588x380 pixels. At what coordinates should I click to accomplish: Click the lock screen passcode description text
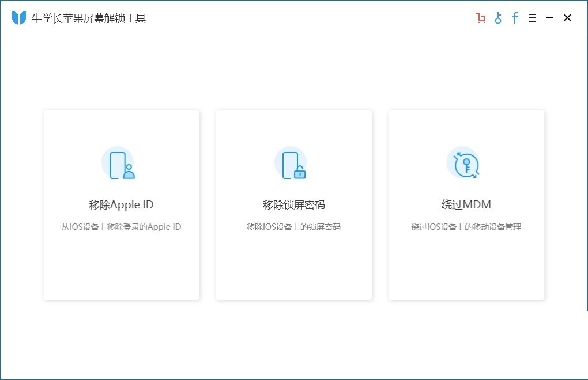(293, 226)
